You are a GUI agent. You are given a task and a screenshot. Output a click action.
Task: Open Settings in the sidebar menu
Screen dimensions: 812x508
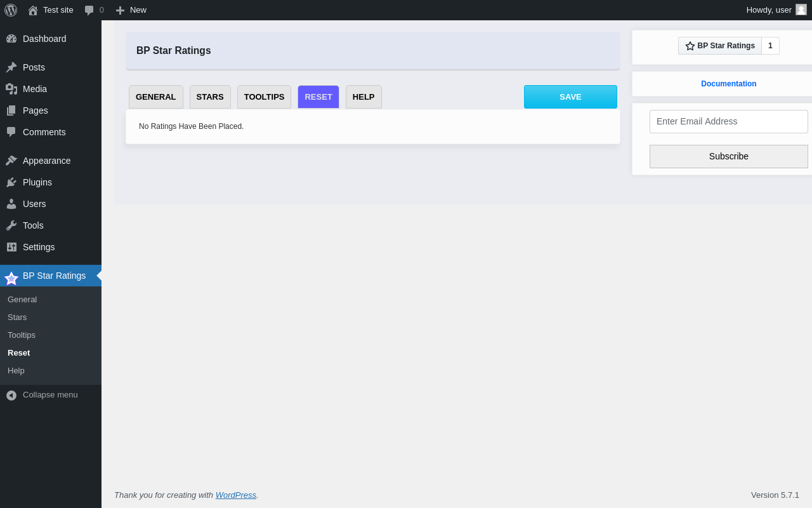coord(51,247)
